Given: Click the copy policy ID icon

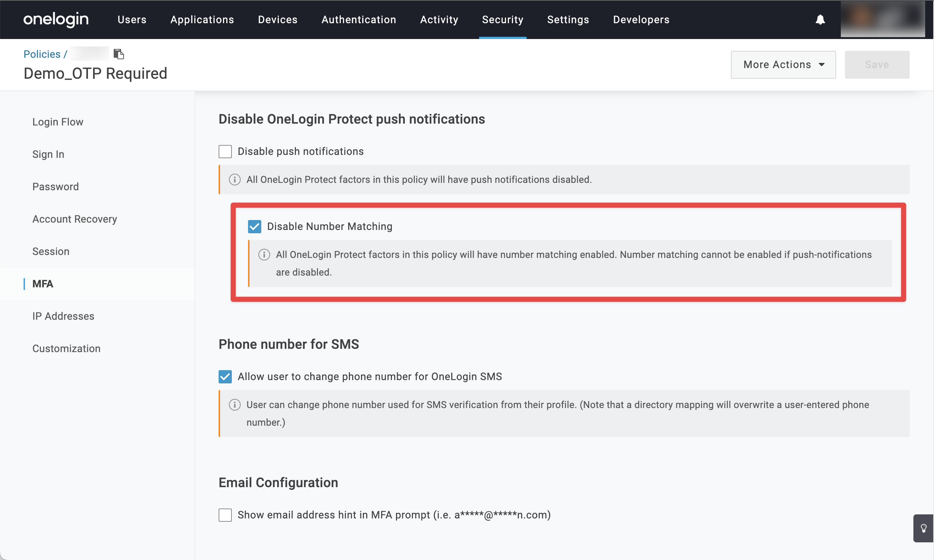Looking at the screenshot, I should [x=119, y=54].
